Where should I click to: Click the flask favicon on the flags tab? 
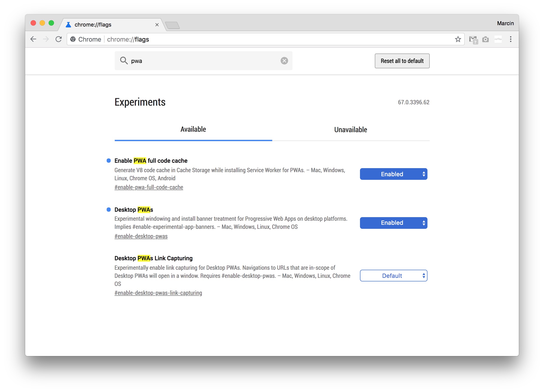pyautogui.click(x=68, y=25)
